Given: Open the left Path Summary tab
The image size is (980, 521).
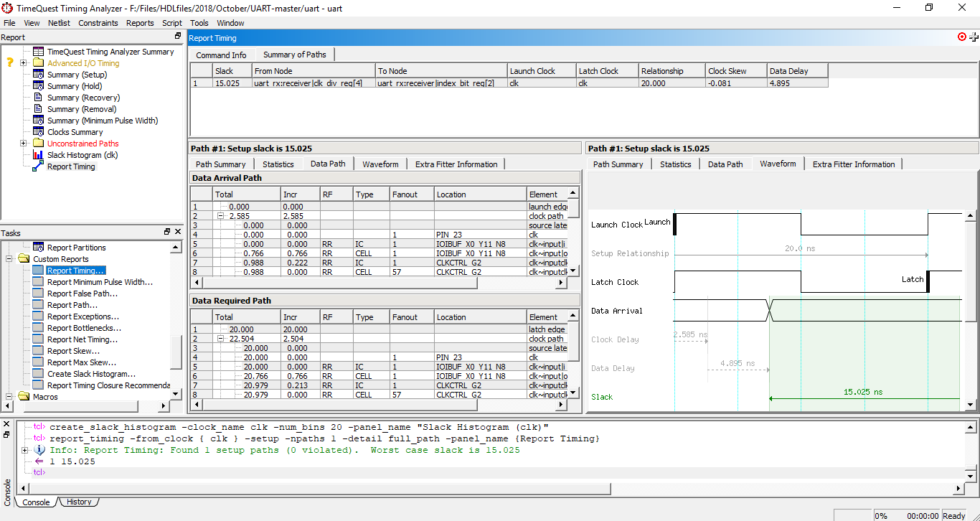Looking at the screenshot, I should pyautogui.click(x=220, y=164).
